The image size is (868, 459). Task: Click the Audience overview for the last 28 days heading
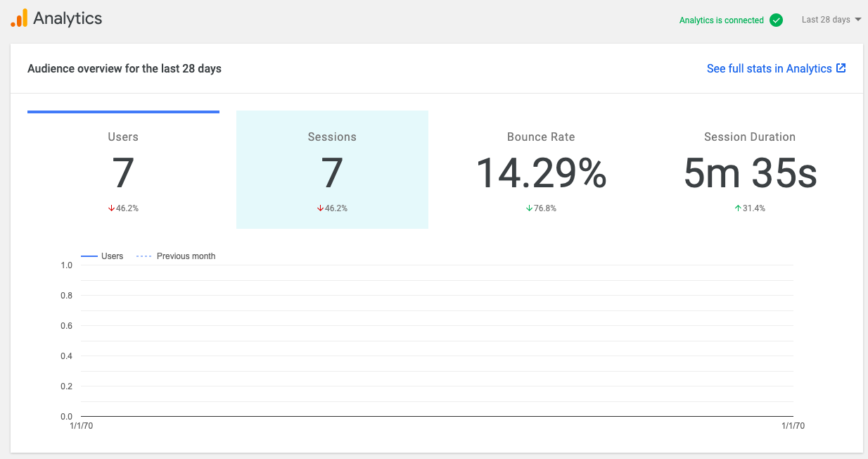click(125, 68)
